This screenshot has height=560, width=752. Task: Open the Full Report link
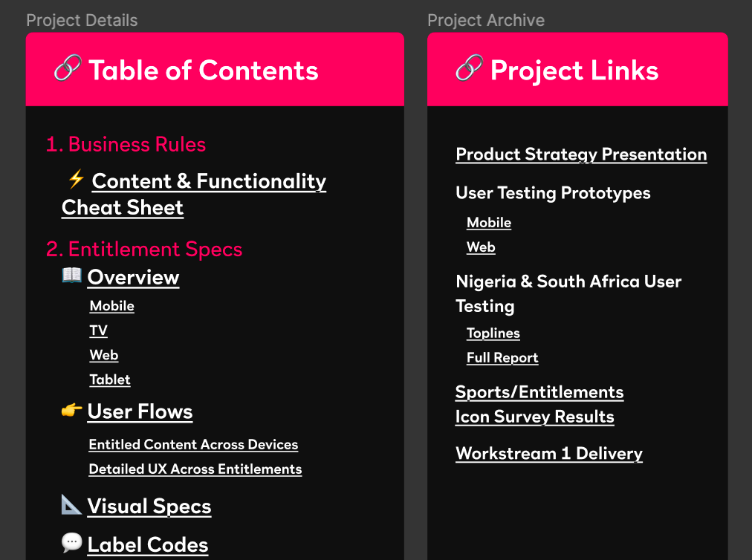click(502, 358)
